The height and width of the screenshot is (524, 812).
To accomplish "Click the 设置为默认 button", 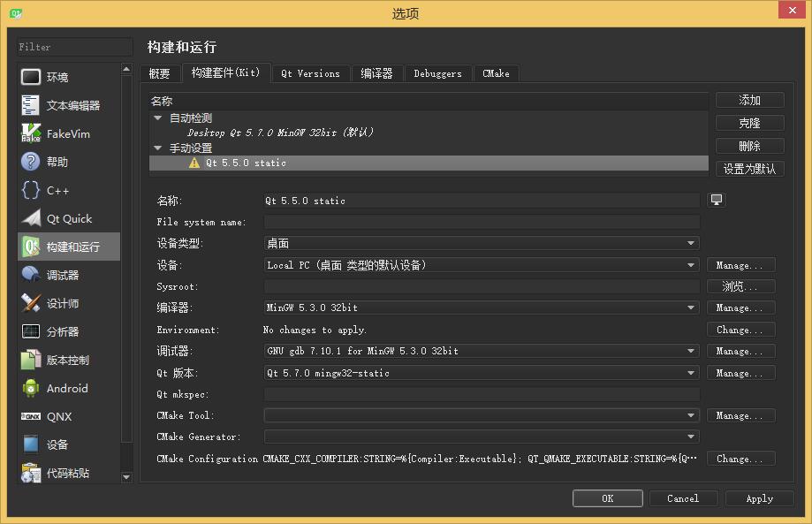I will 750,169.
